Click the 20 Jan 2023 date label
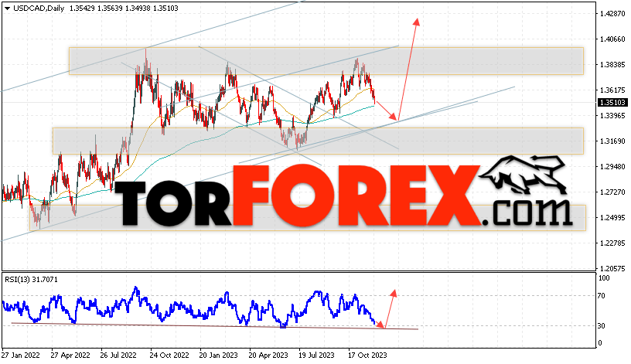Screen dimensions: 631x364 pos(219,355)
